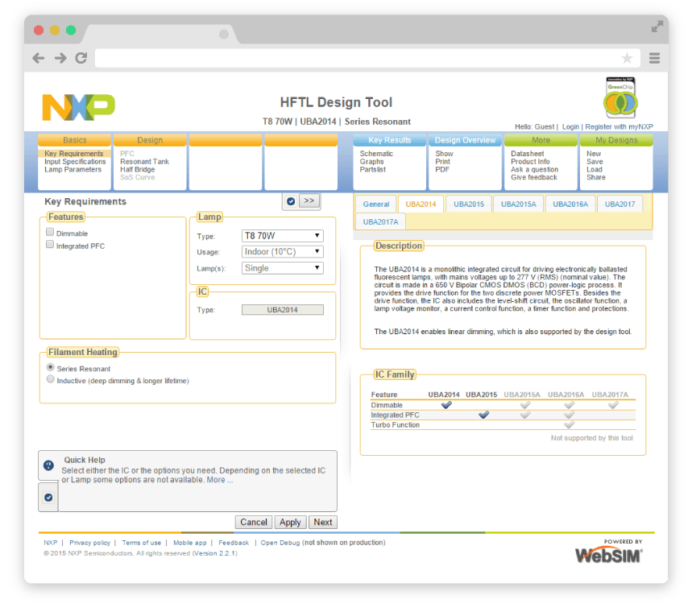Select the Inductive filament heating option
The image size is (692, 616).
tap(50, 379)
